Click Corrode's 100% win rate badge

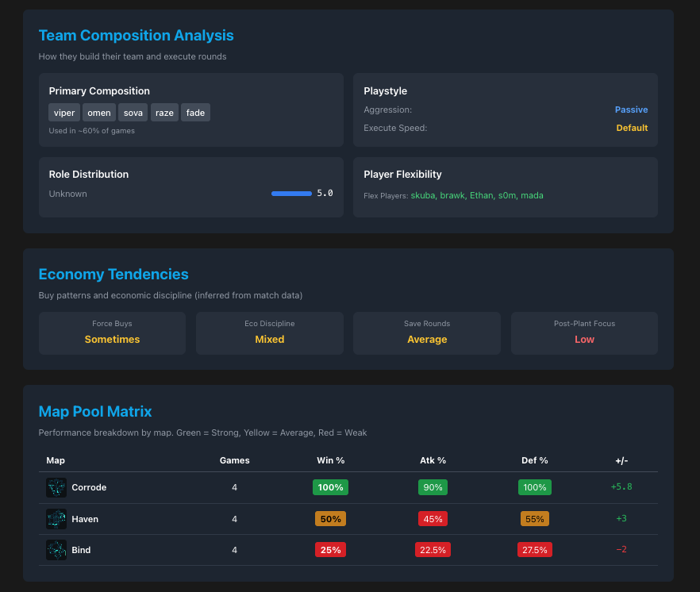pos(330,487)
